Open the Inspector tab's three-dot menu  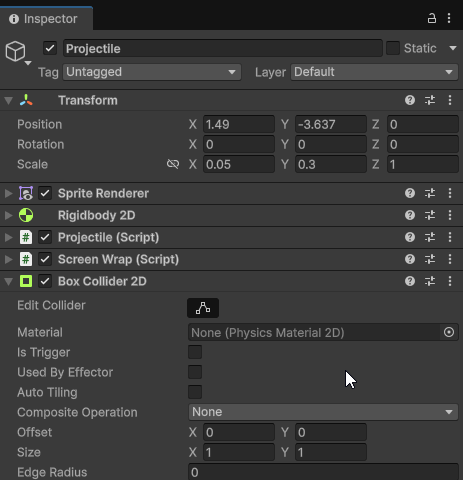click(449, 18)
